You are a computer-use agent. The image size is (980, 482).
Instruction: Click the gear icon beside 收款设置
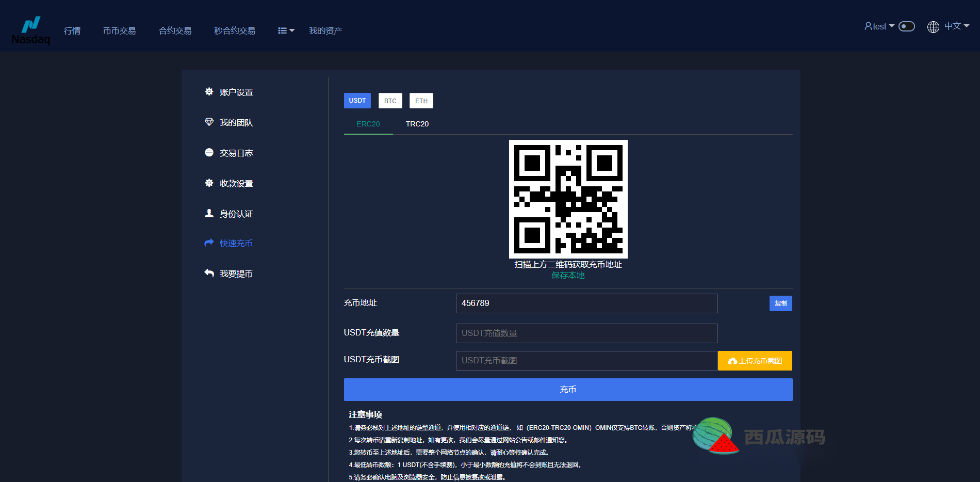(209, 183)
